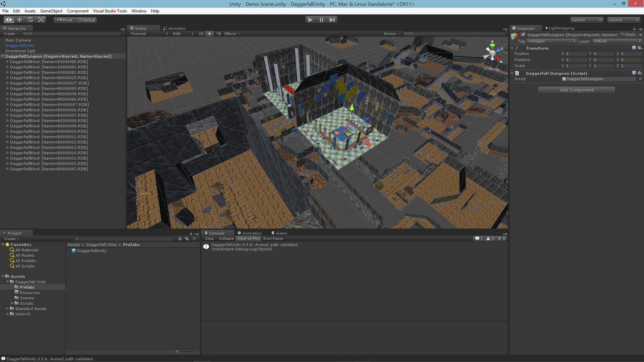
Task: Open Transform component gear menu
Action: 640,48
